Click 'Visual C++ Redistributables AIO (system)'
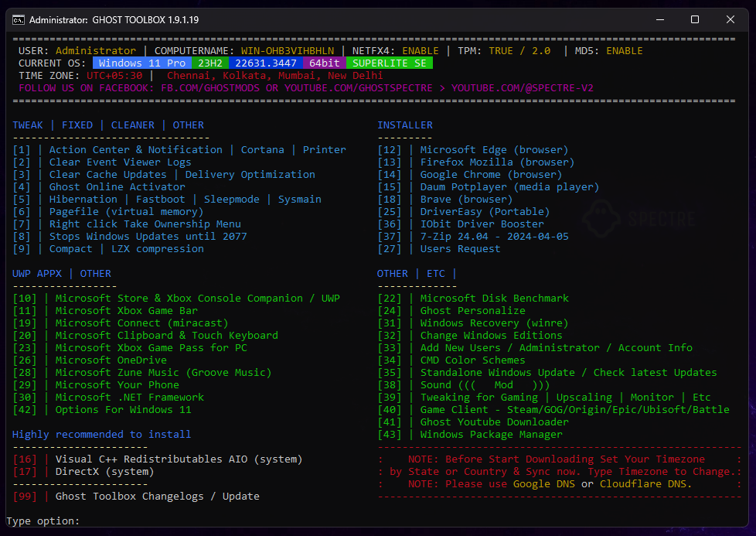This screenshot has height=536, width=756. point(179,459)
